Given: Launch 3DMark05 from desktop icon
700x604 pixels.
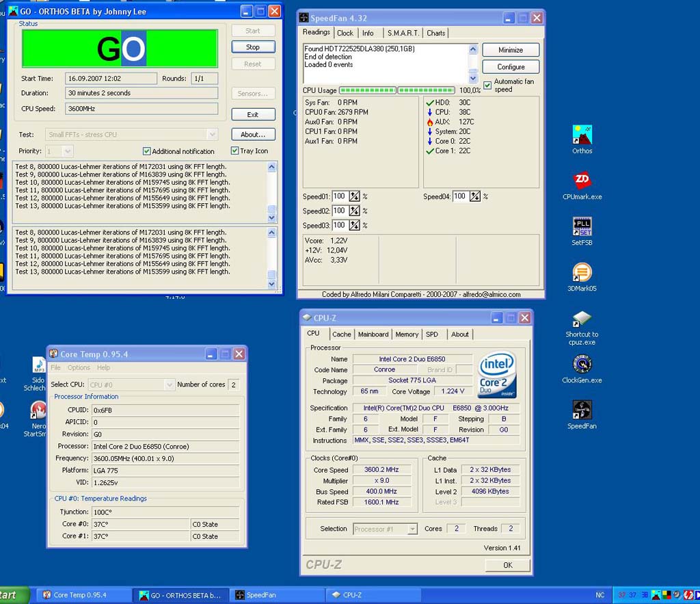Looking at the screenshot, I should (582, 272).
